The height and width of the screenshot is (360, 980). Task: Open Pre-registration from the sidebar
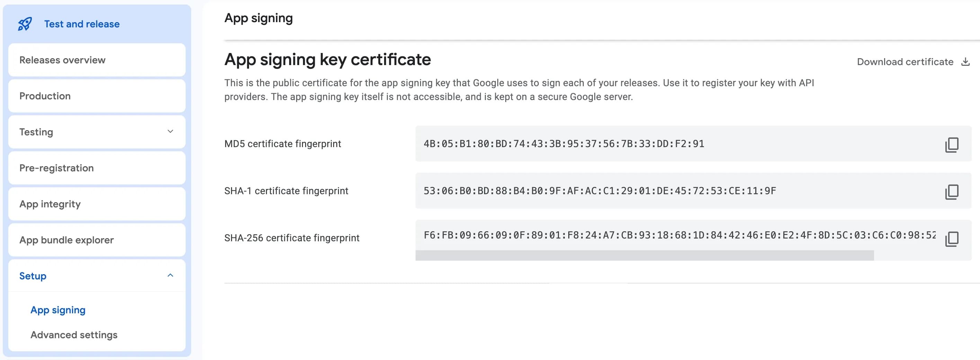tap(56, 168)
